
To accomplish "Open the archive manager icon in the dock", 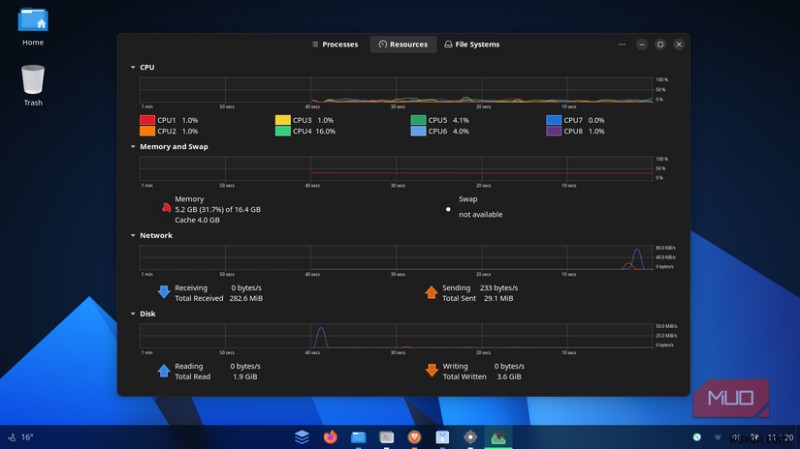I will click(442, 437).
